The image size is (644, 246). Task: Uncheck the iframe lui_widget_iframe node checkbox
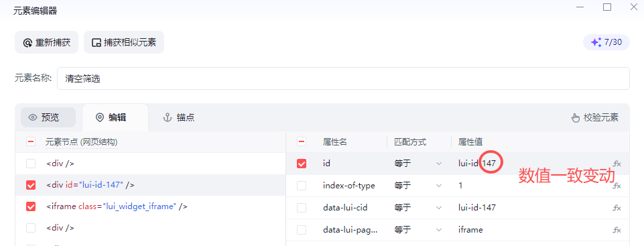click(31, 206)
